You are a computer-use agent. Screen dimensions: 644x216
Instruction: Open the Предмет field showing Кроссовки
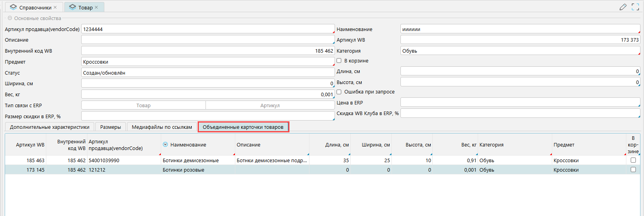point(207,62)
